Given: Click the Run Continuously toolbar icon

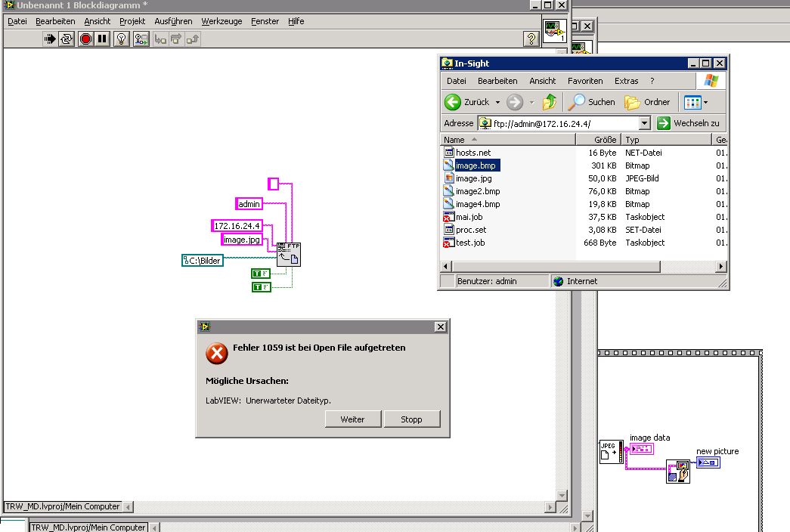Looking at the screenshot, I should pos(67,39).
